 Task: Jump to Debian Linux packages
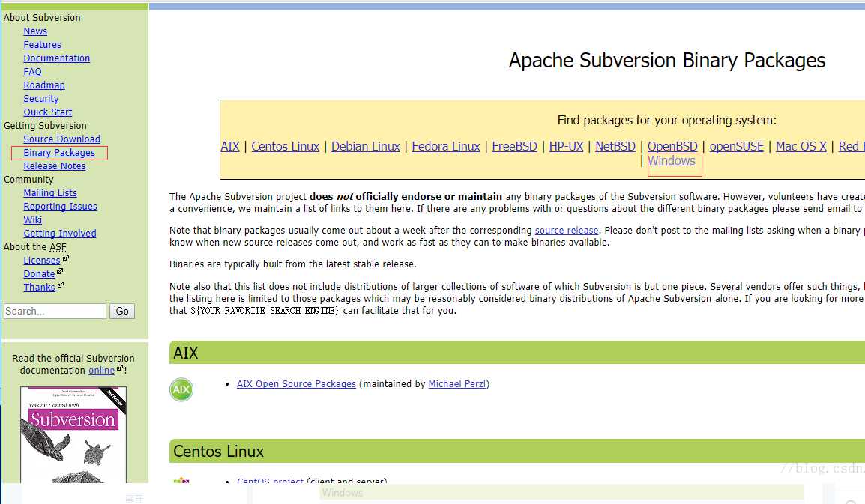[x=365, y=147]
